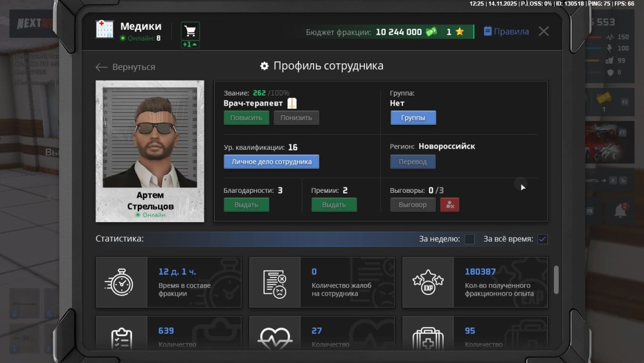This screenshot has height=363, width=644.
Task: Click the EXP stars icon for faction experience
Action: (428, 282)
